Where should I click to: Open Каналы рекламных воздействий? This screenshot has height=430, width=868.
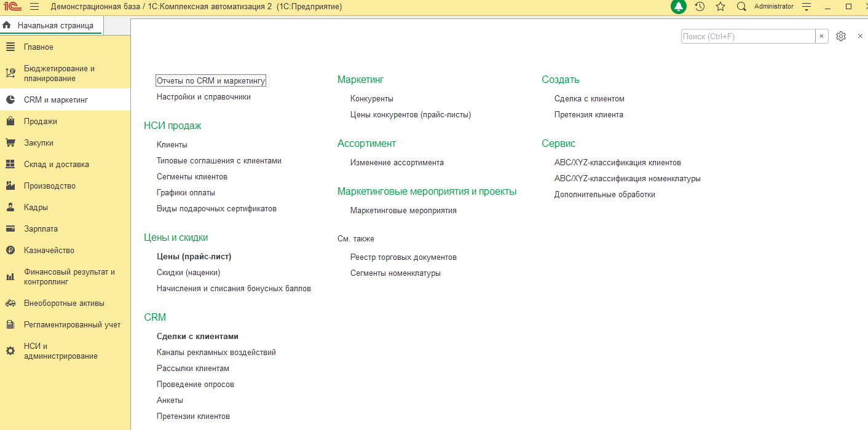[216, 352]
